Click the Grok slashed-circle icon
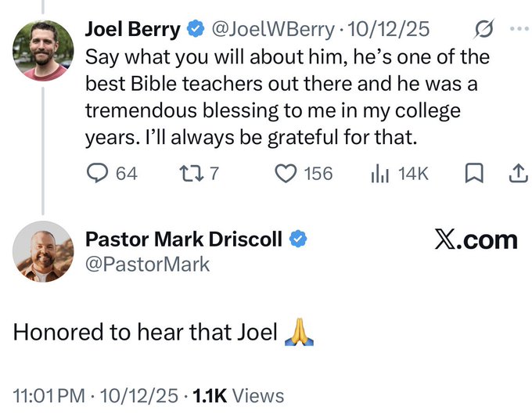 [x=483, y=29]
